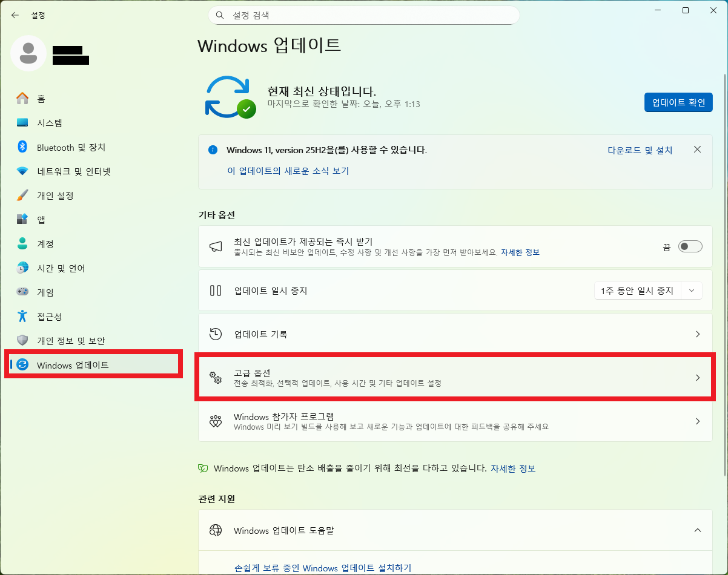Click the 기타 옵션 heading text
The height and width of the screenshot is (575, 728).
pos(216,215)
